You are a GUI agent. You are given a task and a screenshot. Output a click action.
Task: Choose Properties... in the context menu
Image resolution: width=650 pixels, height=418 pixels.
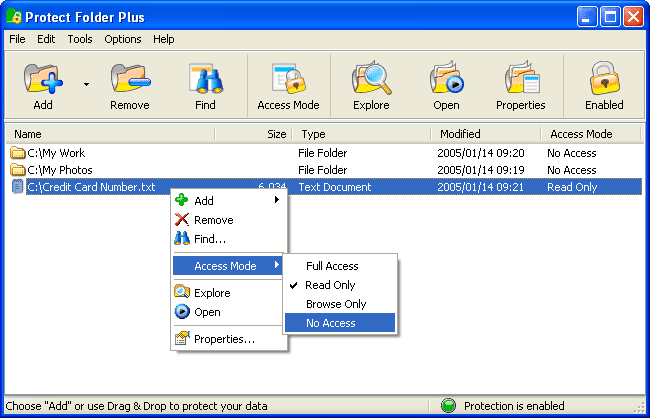click(x=228, y=339)
